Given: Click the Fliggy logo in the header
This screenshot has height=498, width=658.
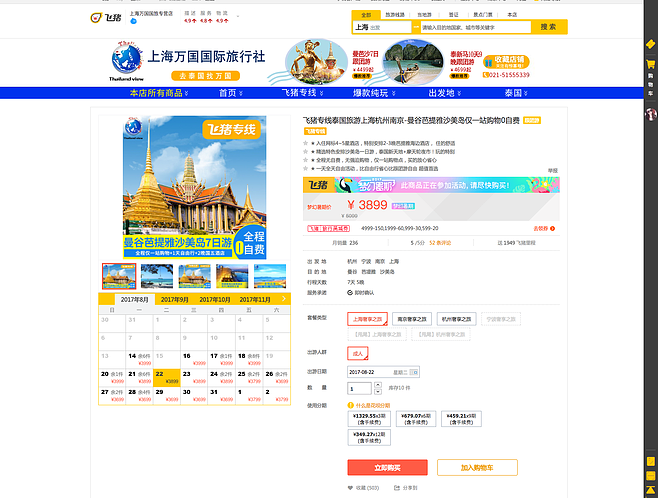Looking at the screenshot, I should click(x=106, y=18).
